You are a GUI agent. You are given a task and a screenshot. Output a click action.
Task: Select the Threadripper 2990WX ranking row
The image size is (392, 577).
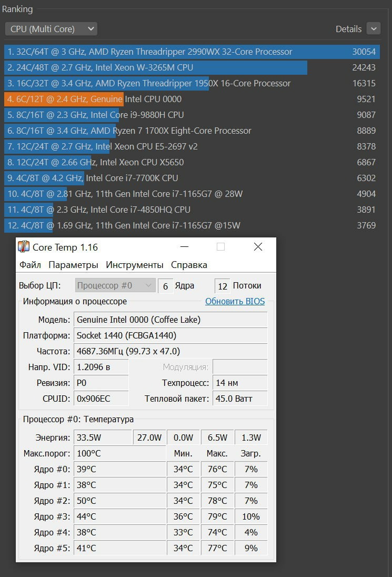pyautogui.click(x=192, y=52)
